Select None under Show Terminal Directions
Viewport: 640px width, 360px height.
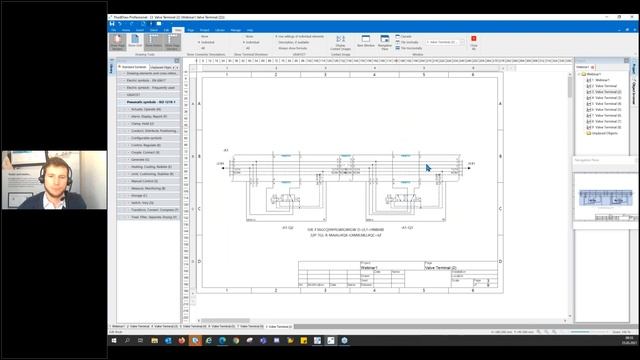pyautogui.click(x=248, y=36)
